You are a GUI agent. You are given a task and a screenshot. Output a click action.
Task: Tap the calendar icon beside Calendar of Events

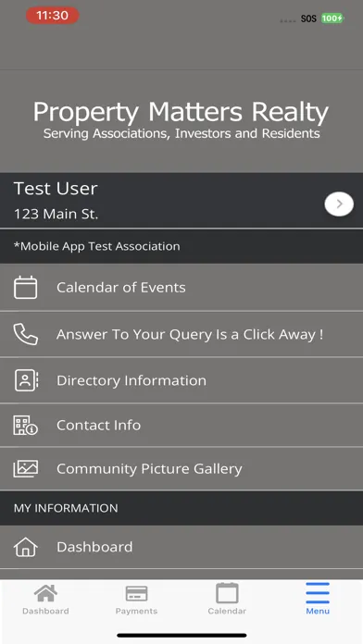[x=26, y=288]
